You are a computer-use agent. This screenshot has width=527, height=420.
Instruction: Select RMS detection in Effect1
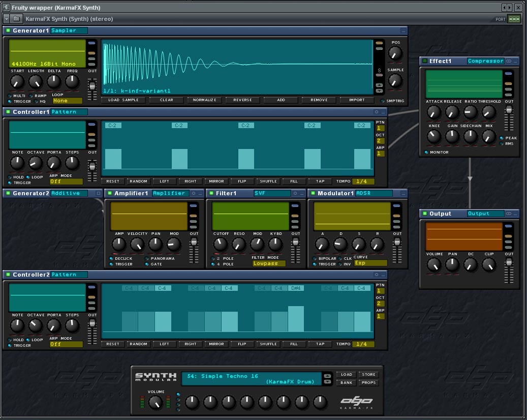(x=502, y=144)
